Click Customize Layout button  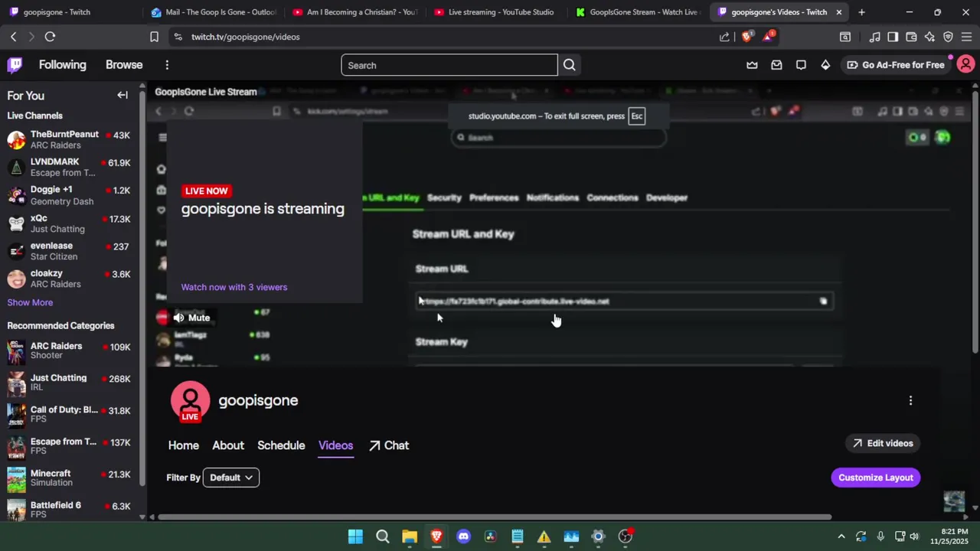click(875, 478)
